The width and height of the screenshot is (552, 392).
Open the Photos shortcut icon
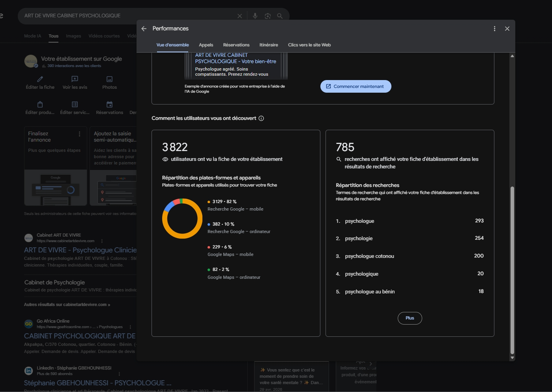(110, 79)
